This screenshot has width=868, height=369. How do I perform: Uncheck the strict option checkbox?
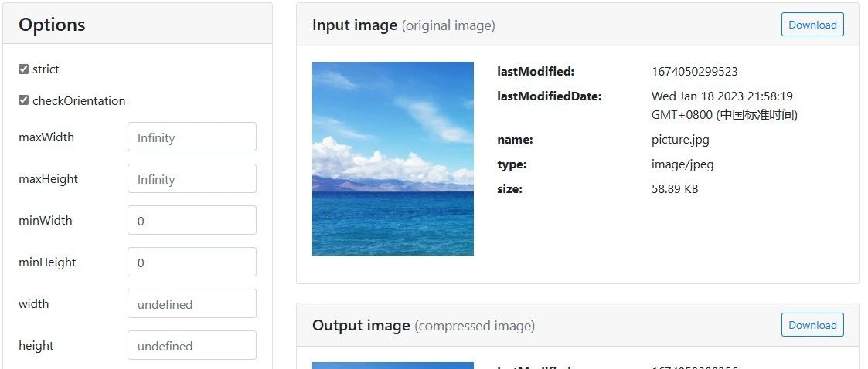[23, 69]
